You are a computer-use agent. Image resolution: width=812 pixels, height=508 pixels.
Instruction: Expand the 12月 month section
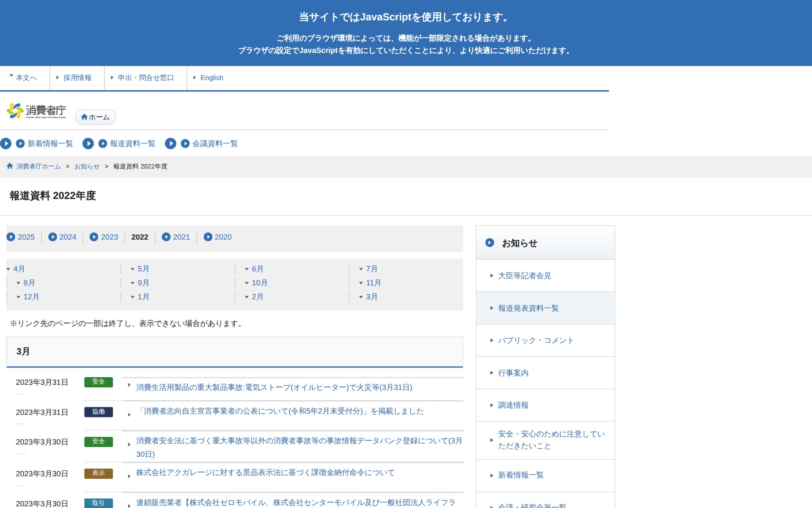[x=31, y=297]
